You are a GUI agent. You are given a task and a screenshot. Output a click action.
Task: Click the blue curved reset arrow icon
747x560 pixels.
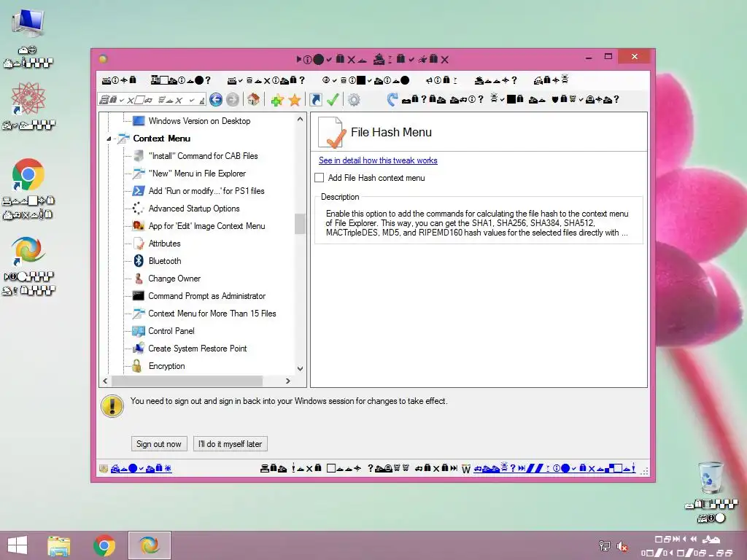(x=392, y=99)
